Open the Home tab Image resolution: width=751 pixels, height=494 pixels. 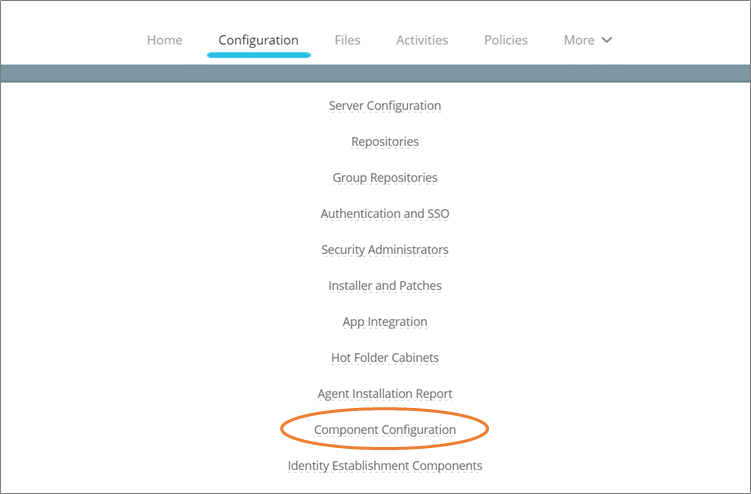[164, 40]
